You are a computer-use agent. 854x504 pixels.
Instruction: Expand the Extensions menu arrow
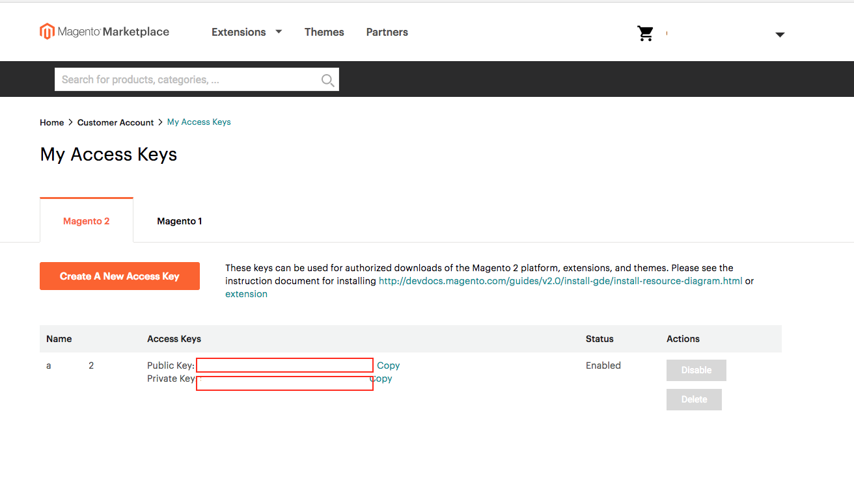pos(279,31)
